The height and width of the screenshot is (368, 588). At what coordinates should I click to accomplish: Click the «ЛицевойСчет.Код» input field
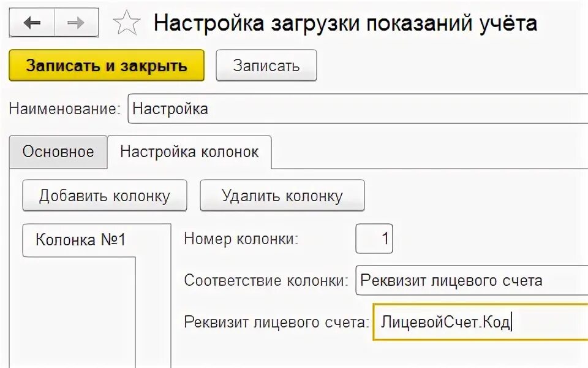481,322
